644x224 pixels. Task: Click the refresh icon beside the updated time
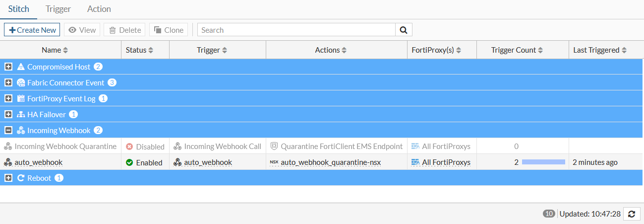point(631,214)
